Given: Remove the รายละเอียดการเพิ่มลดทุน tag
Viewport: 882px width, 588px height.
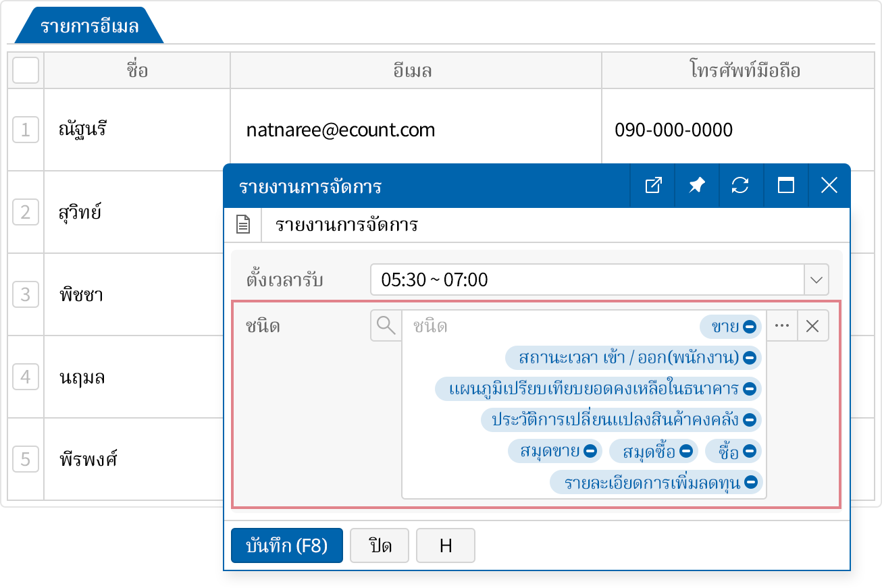Looking at the screenshot, I should (x=749, y=483).
